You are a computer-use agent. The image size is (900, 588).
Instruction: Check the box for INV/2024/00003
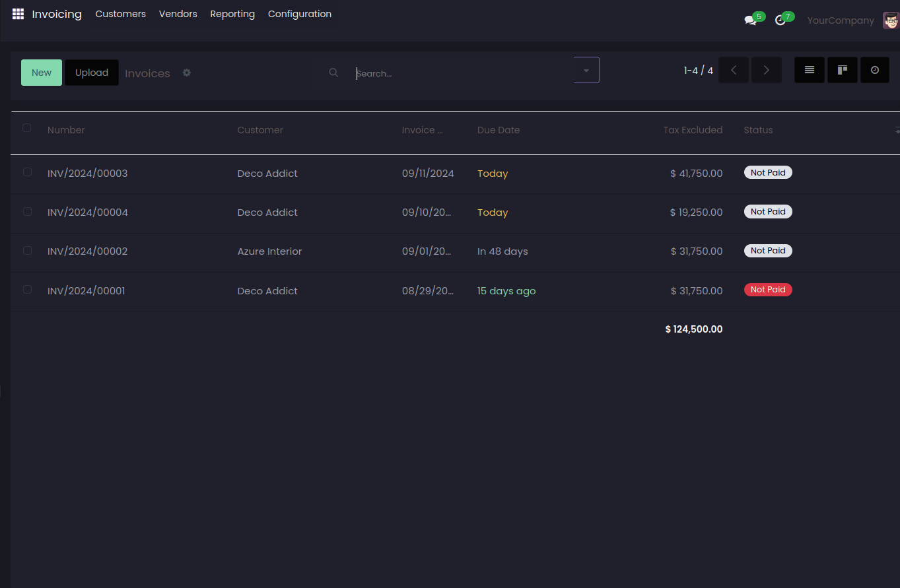click(x=27, y=172)
